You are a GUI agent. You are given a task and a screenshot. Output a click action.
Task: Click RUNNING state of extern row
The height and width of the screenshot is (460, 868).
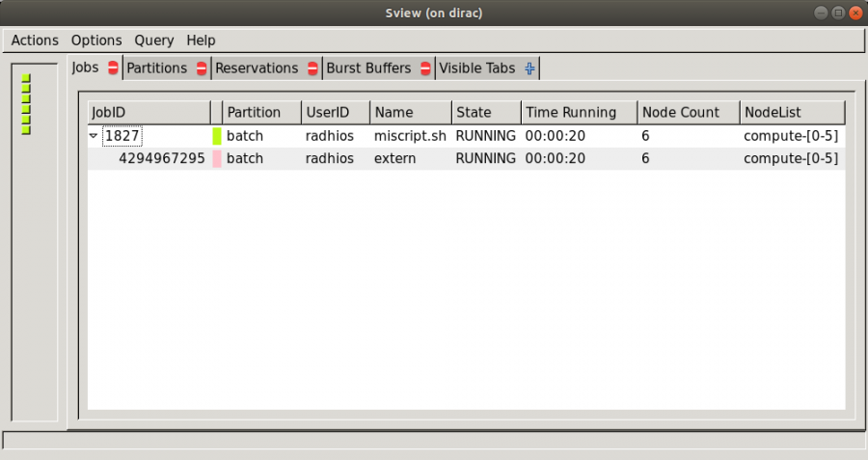click(x=485, y=158)
